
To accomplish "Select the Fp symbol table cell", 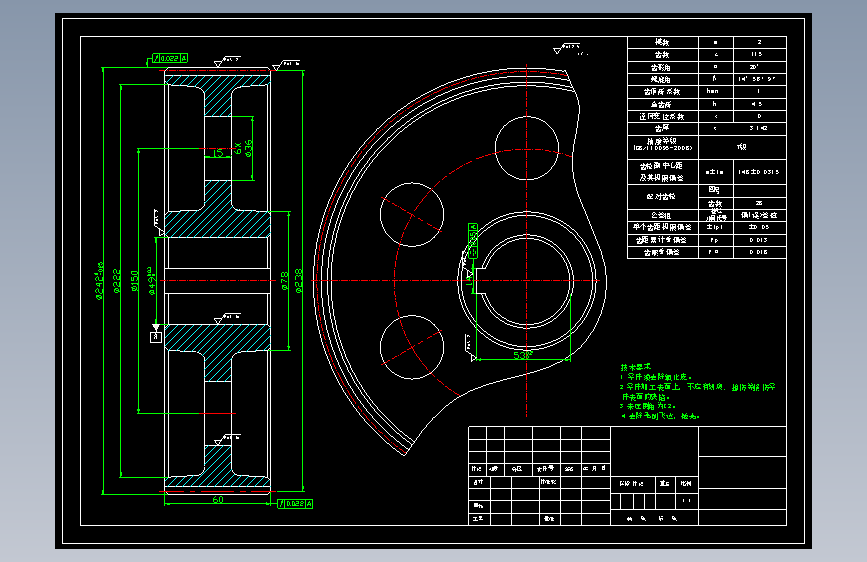I will [716, 240].
